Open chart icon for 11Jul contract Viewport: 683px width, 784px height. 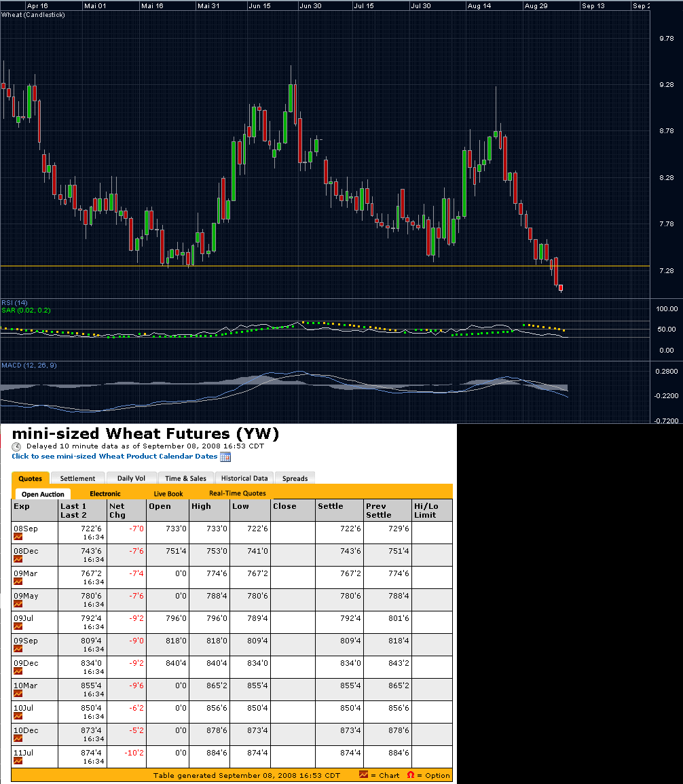(18, 761)
